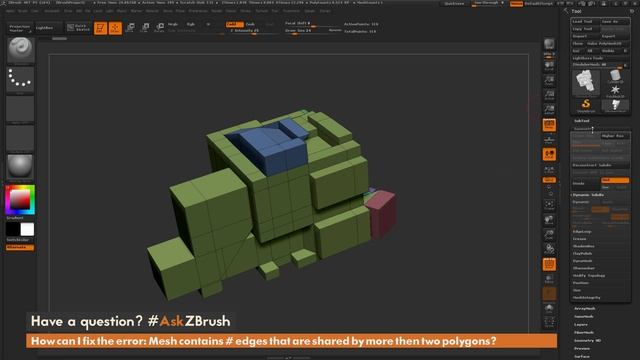The image size is (640, 360).
Task: Open the material sphere picker
Action: coord(20,167)
